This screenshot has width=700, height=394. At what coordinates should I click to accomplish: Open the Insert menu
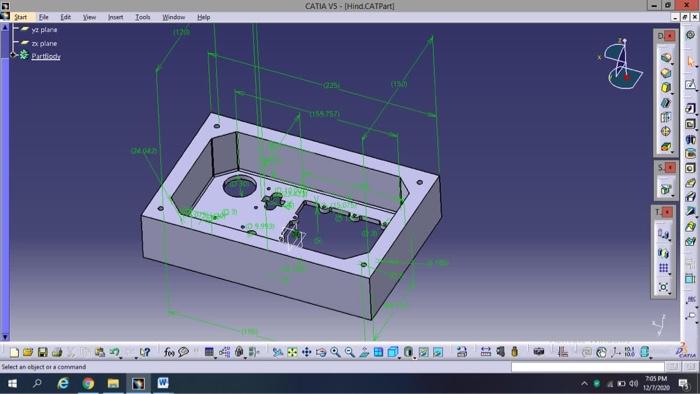[115, 17]
